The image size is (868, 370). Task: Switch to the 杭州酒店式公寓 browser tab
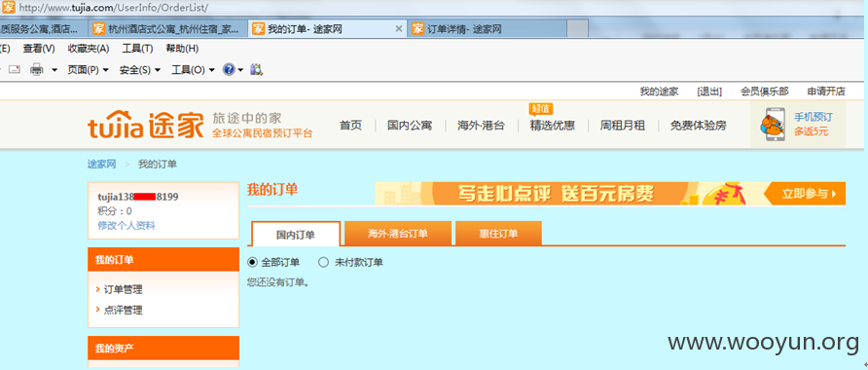(x=167, y=29)
